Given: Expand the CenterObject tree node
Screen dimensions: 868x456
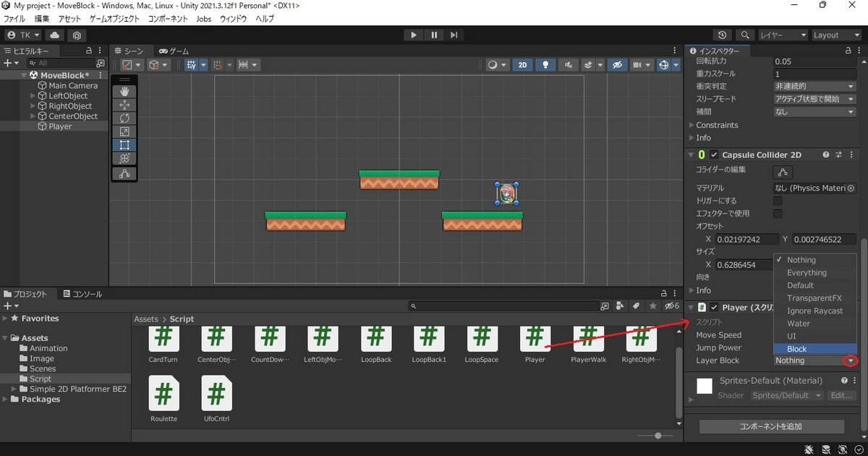Looking at the screenshot, I should pyautogui.click(x=33, y=116).
